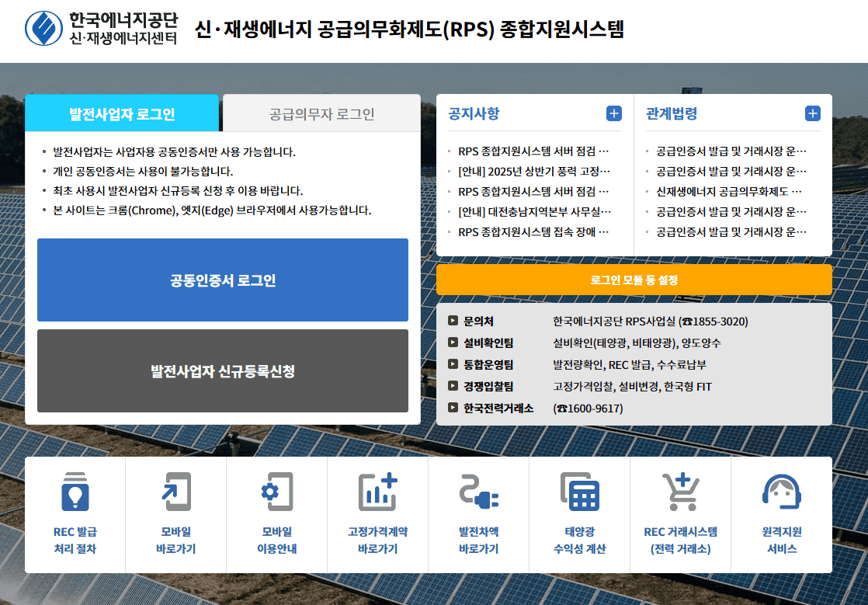Expand 관계법령 using its plus button
This screenshot has height=605, width=868.
click(813, 113)
